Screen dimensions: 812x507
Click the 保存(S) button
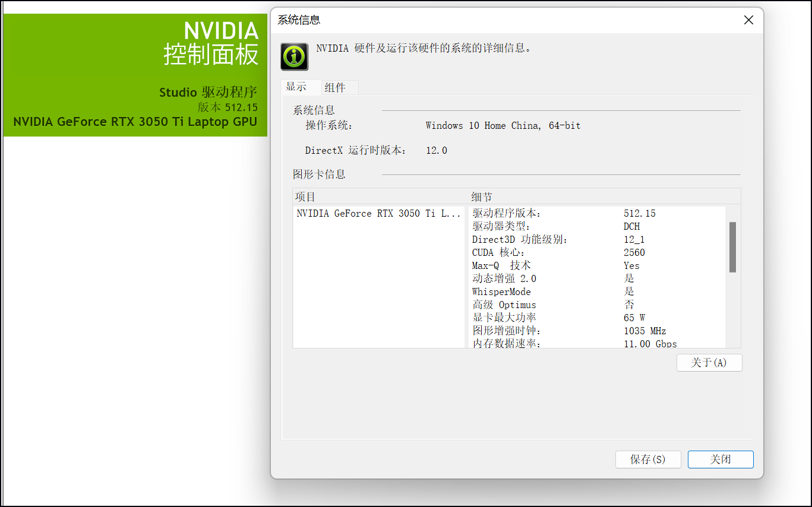648,460
